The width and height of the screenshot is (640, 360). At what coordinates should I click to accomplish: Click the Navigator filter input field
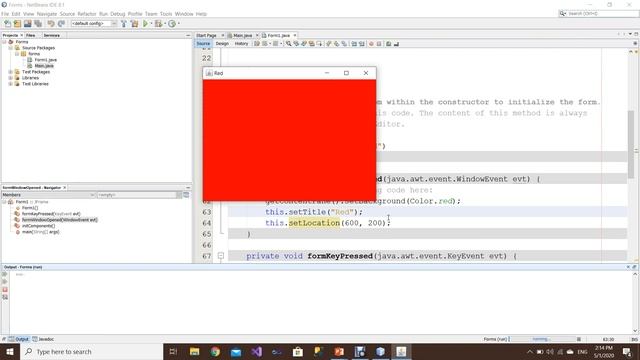tap(136, 195)
